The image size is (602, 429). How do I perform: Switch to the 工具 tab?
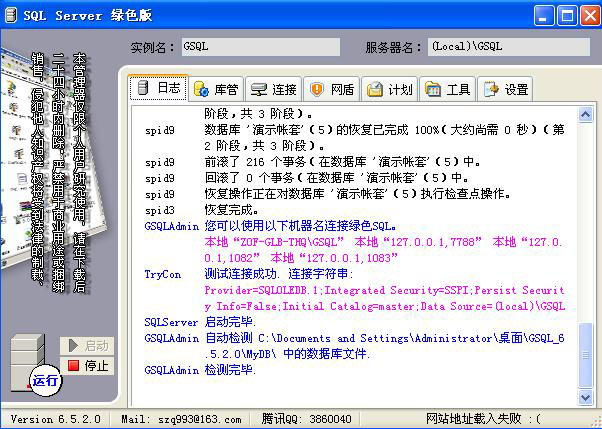[x=448, y=89]
